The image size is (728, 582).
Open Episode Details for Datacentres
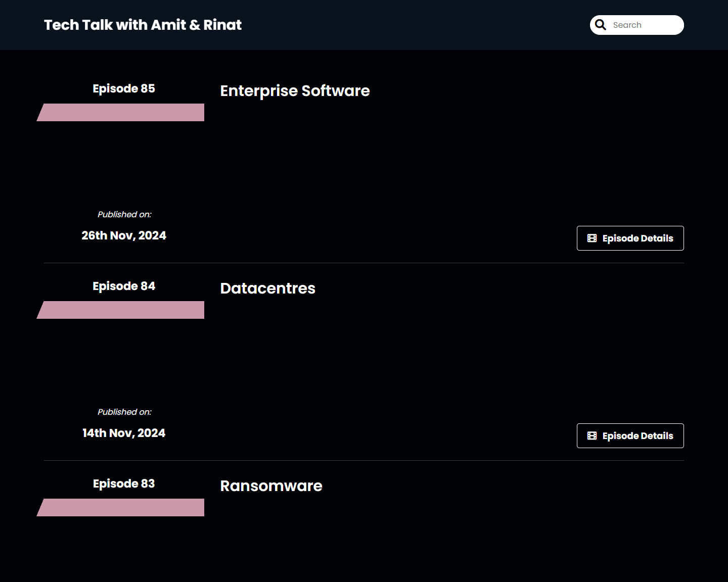[x=630, y=436]
